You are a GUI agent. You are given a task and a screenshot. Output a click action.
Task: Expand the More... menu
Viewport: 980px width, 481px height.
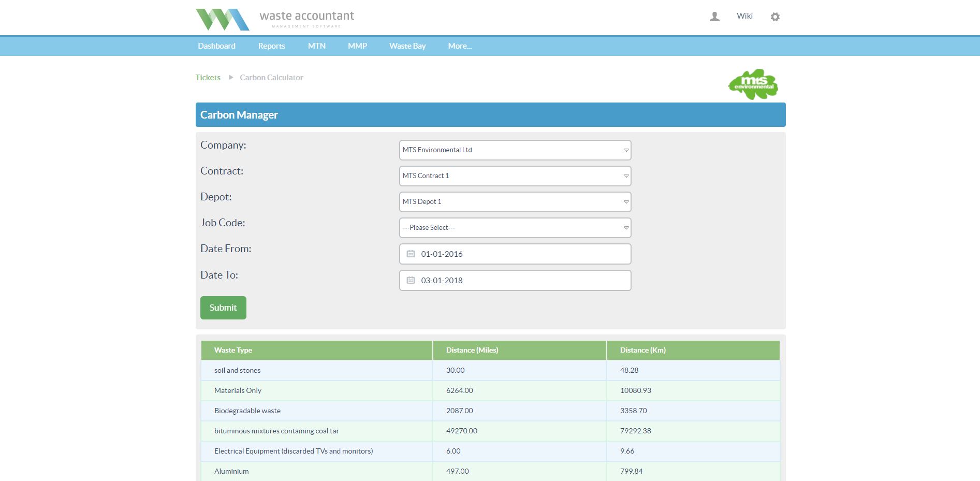pos(460,46)
